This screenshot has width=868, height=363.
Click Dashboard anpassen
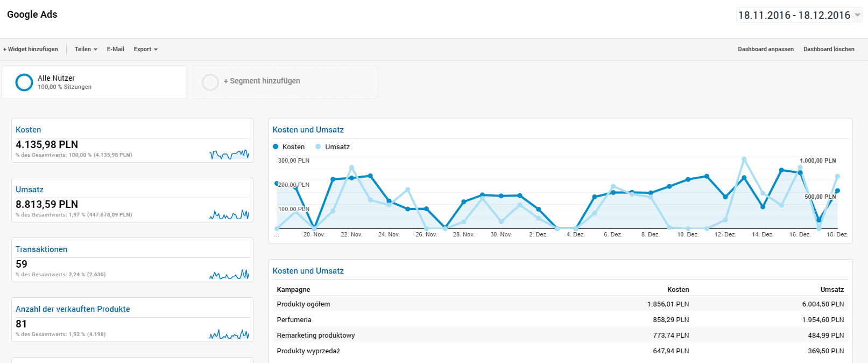(x=766, y=49)
